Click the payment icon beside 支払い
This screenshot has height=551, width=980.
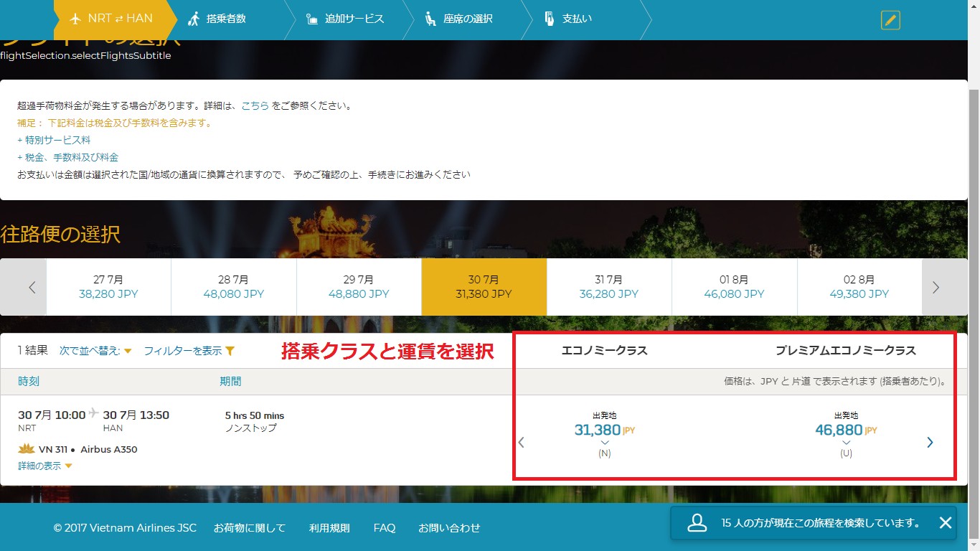click(x=550, y=19)
